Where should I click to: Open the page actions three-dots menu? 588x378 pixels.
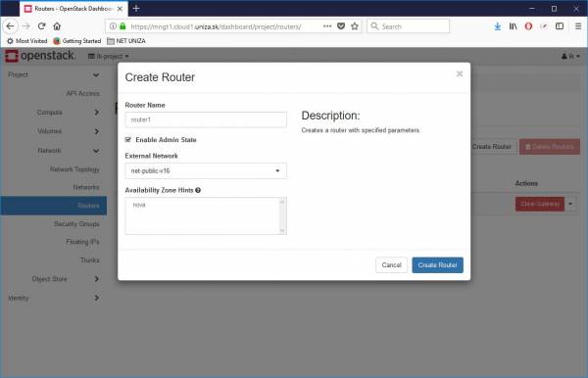click(x=327, y=26)
